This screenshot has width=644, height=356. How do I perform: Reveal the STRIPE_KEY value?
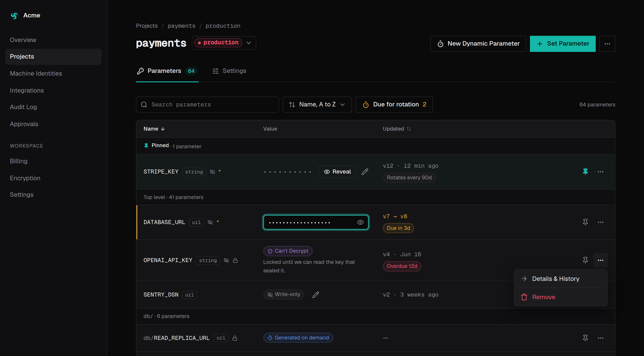(337, 172)
